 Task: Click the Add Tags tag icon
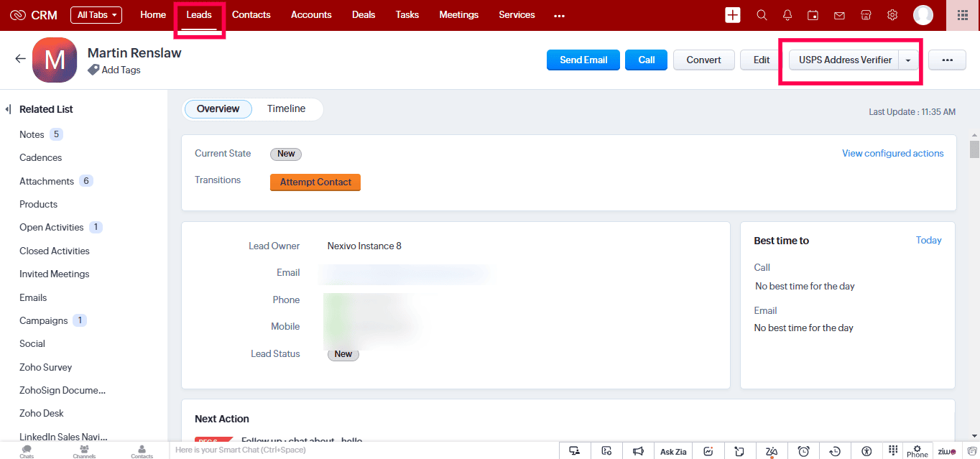pyautogui.click(x=93, y=70)
